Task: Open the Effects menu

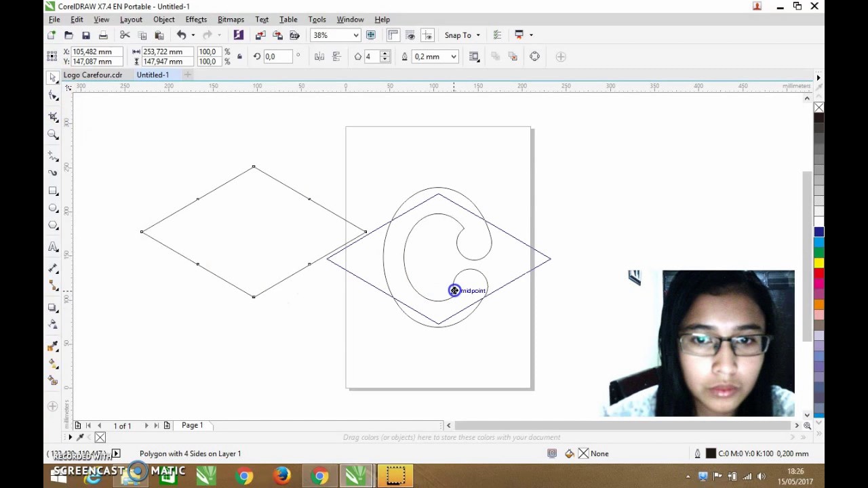Action: coord(196,20)
